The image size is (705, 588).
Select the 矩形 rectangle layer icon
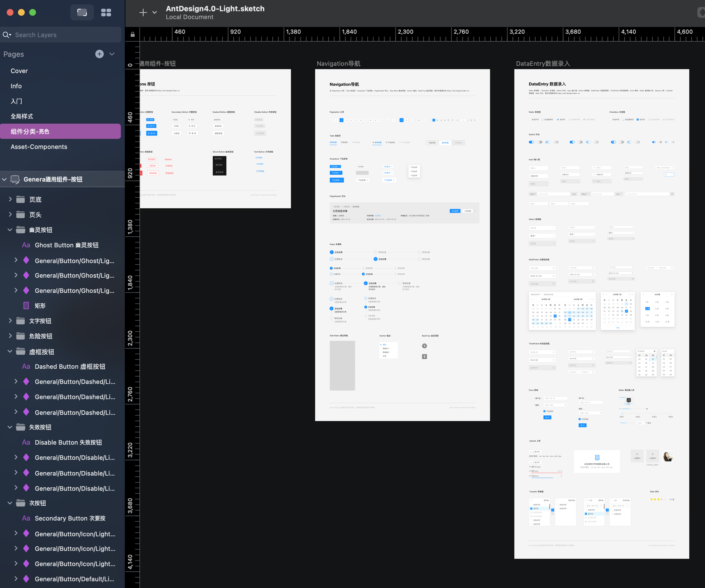point(26,306)
